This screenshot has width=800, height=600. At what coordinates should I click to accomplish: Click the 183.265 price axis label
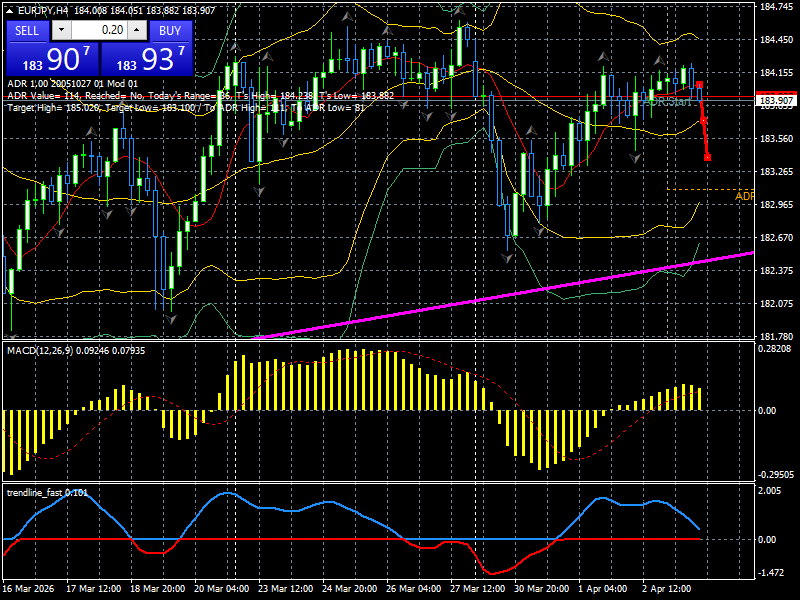[777, 172]
